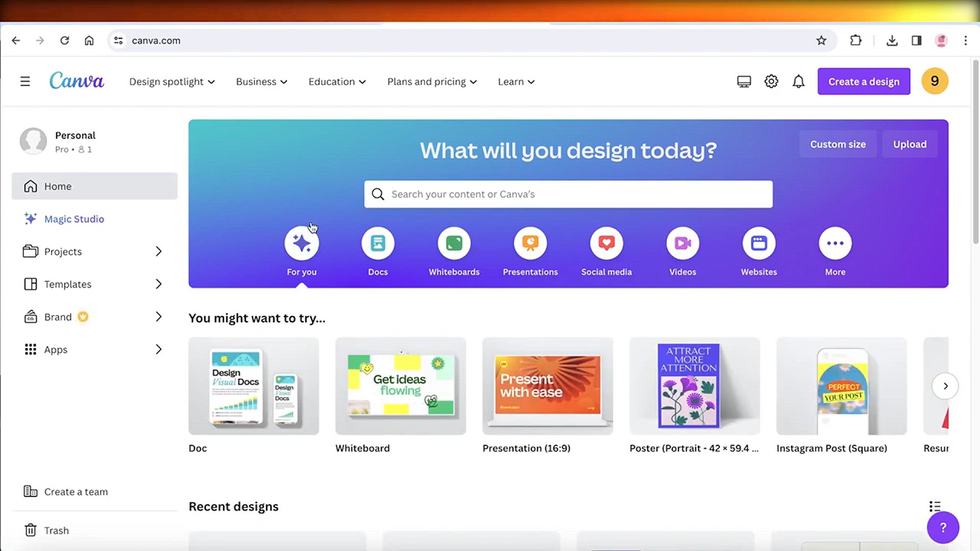Open Chrome three-dot menu
This screenshot has height=551, width=980.
(x=966, y=40)
